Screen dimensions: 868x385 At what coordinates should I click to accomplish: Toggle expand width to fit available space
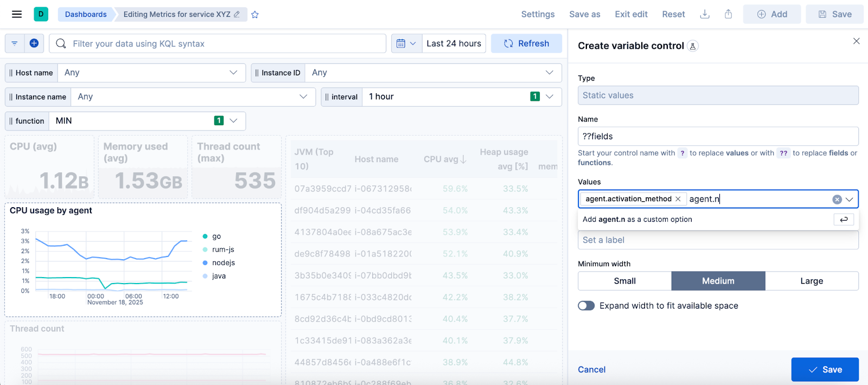[x=586, y=306]
